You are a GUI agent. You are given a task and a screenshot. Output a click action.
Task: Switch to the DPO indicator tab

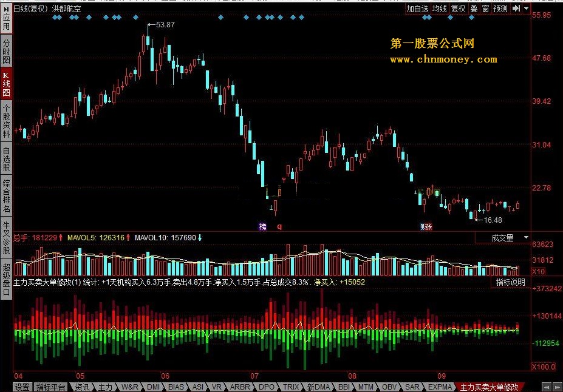coord(266,387)
